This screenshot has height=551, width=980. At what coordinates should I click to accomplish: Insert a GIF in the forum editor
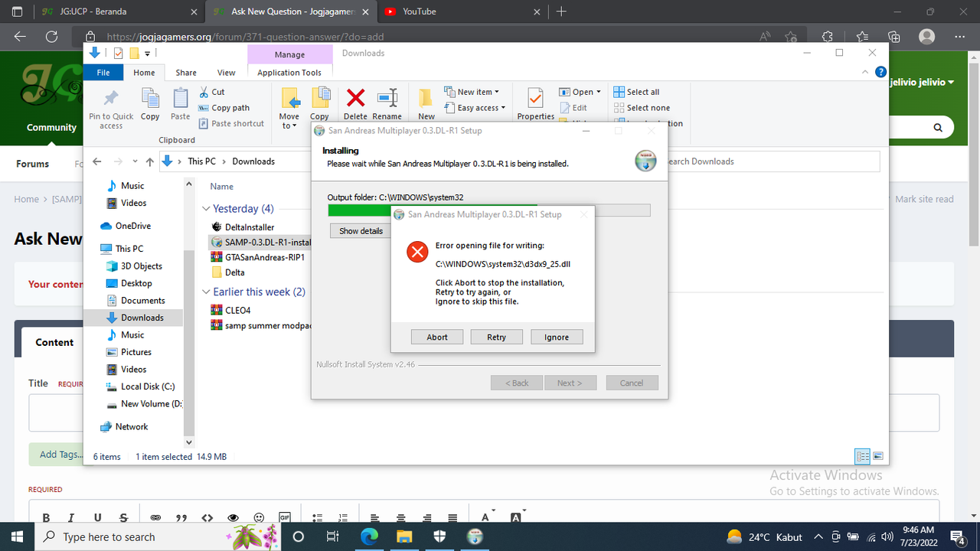pyautogui.click(x=285, y=518)
